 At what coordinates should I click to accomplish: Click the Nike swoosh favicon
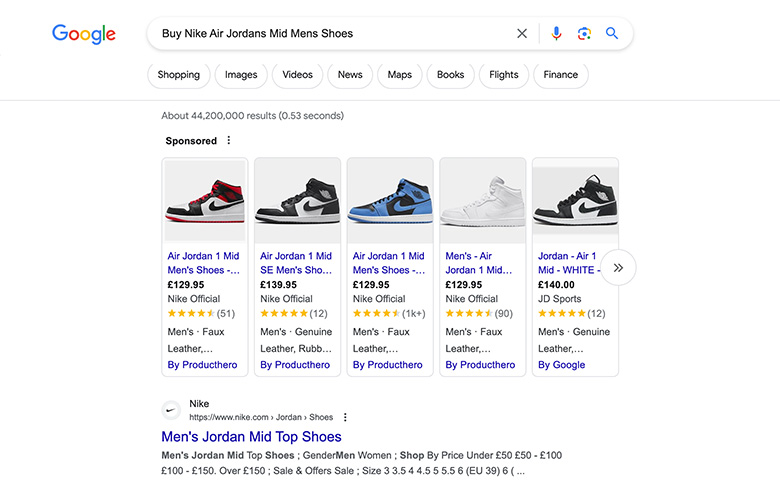coord(171,410)
